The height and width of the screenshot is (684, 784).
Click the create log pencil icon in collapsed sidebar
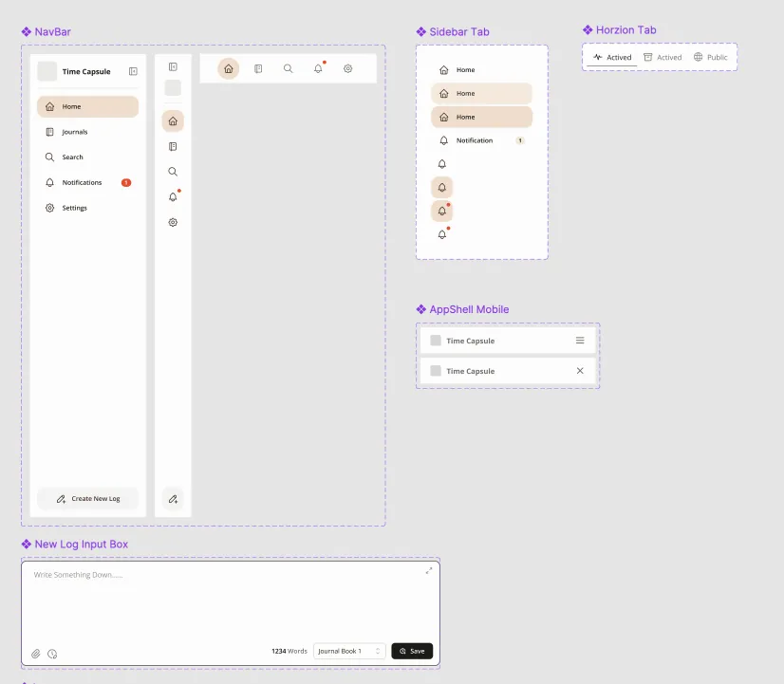(173, 499)
